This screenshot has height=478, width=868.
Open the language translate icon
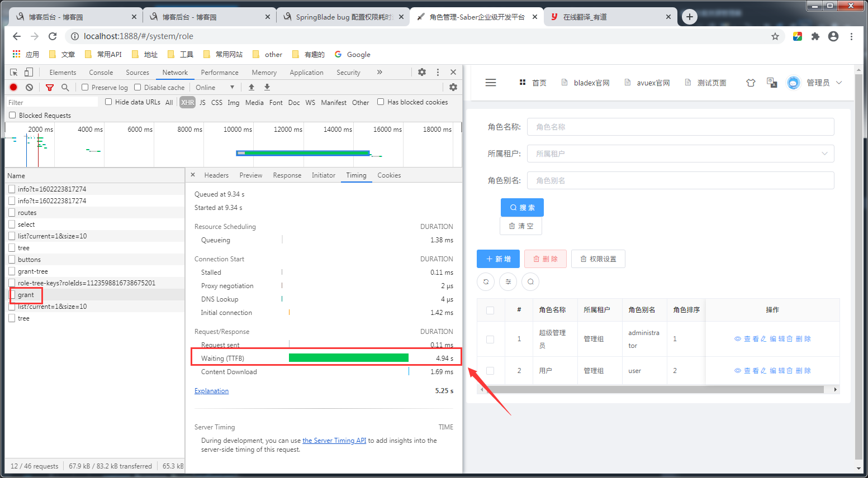point(772,83)
